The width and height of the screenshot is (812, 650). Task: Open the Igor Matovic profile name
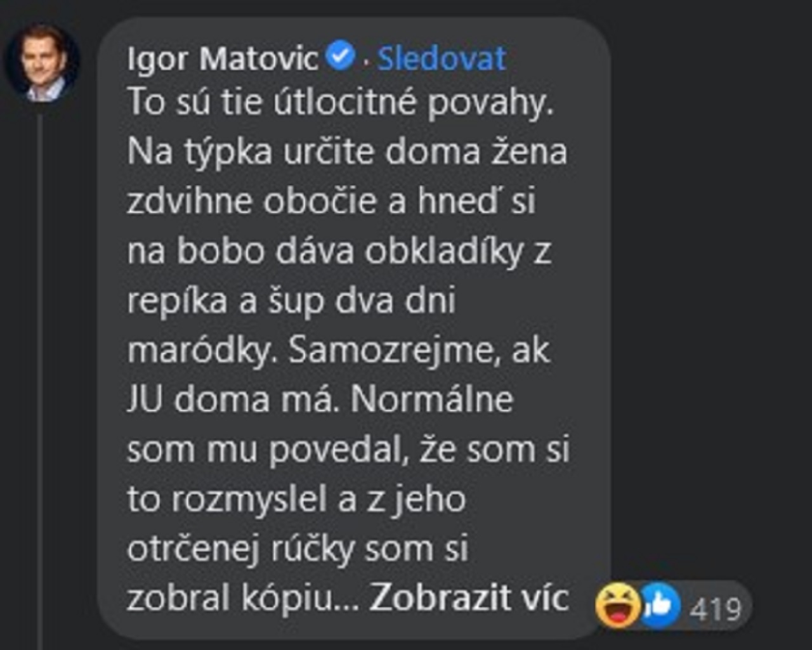(222, 59)
